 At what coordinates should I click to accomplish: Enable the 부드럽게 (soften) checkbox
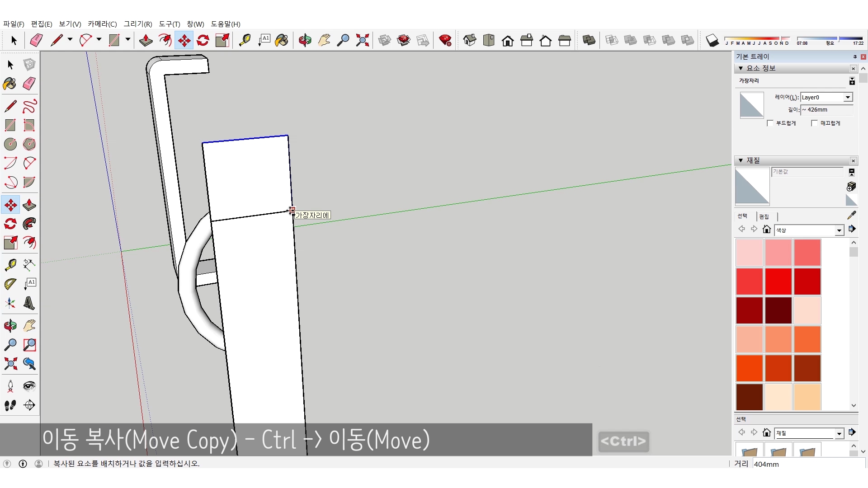[x=770, y=123]
